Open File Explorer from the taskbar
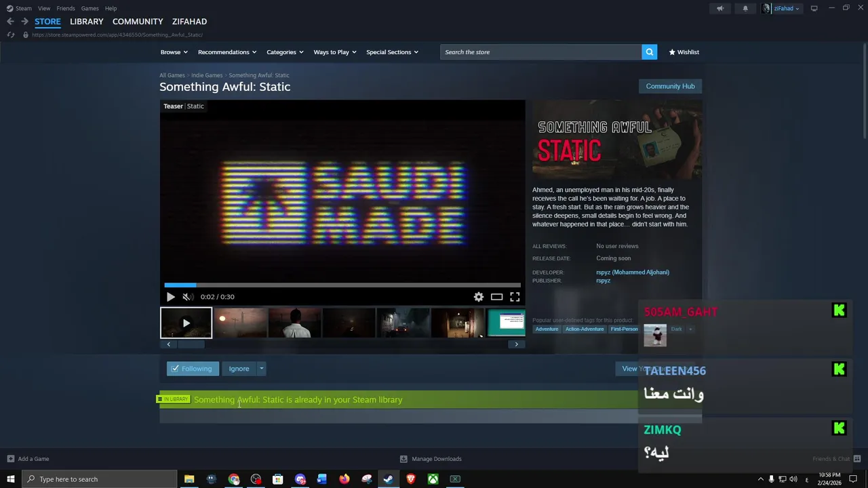Viewport: 868px width, 488px height. [189, 479]
